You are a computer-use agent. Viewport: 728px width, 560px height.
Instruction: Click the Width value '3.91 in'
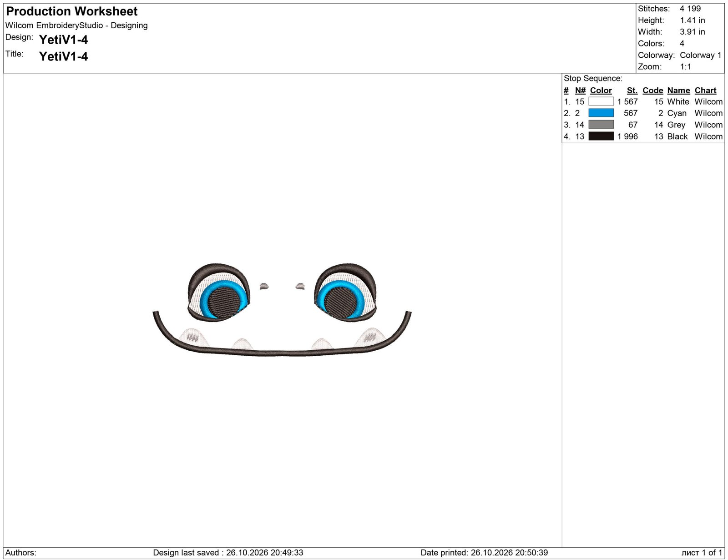tap(693, 32)
